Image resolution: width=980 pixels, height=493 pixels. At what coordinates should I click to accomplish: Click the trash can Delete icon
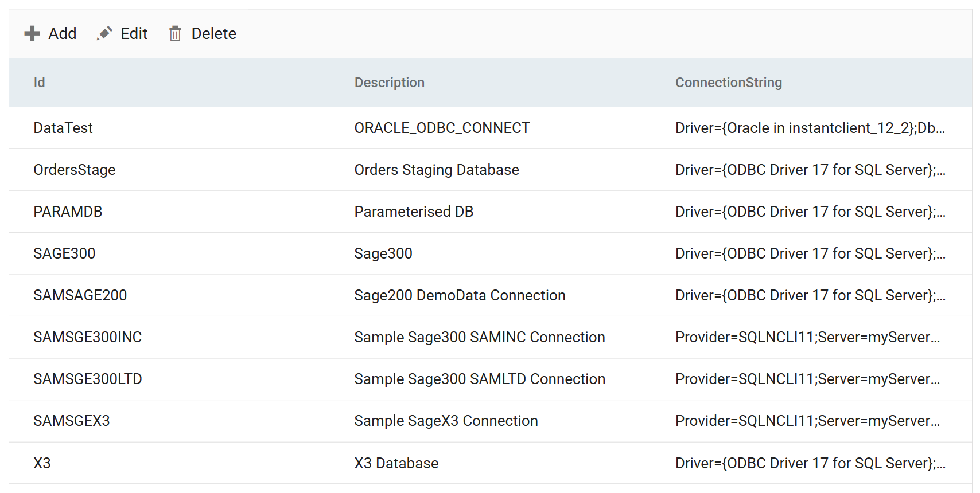click(175, 33)
